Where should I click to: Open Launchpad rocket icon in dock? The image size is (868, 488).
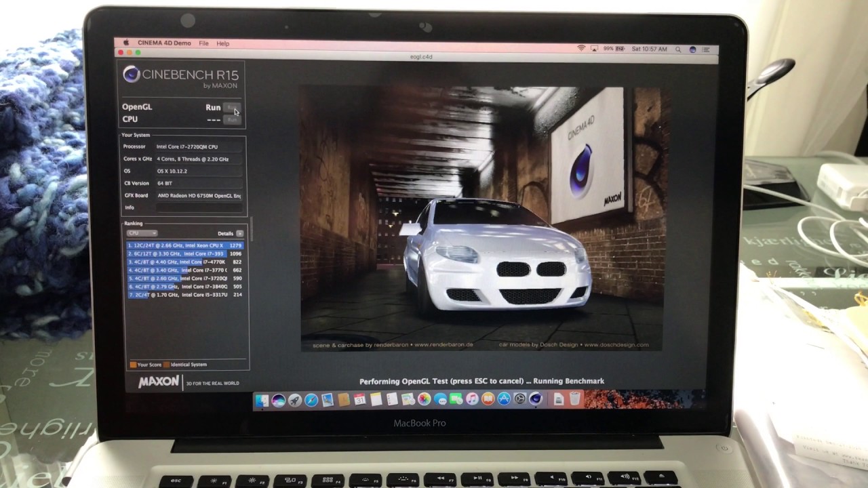click(x=295, y=400)
